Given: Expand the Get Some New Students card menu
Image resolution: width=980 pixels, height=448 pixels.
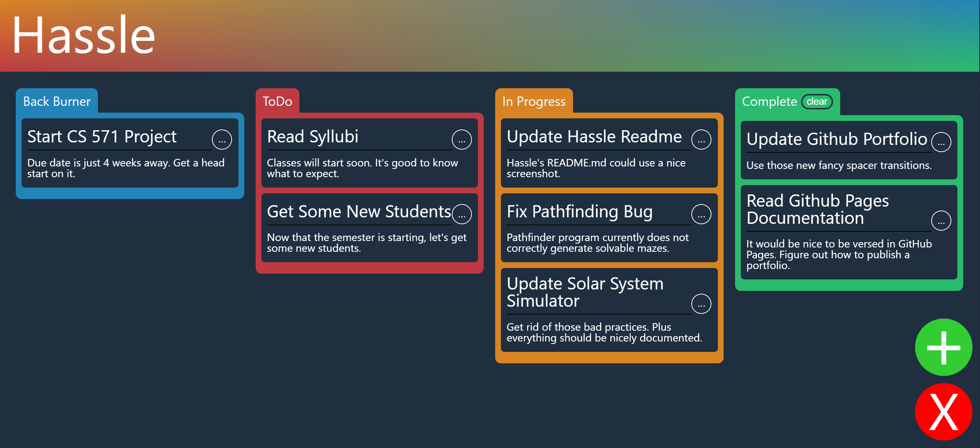Looking at the screenshot, I should coord(463,214).
